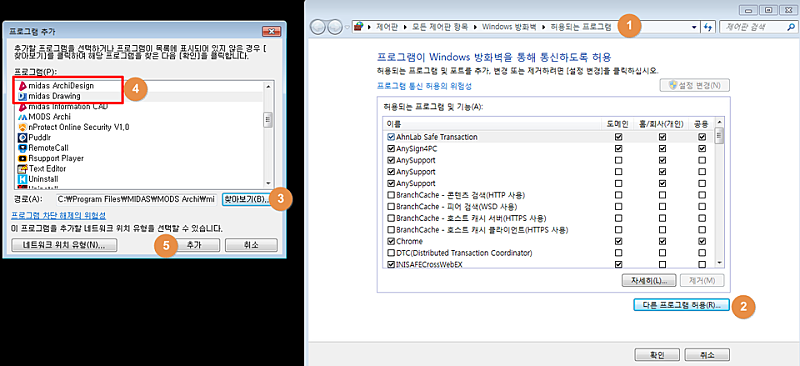Image resolution: width=800 pixels, height=366 pixels.
Task: Open the 모든 제어판 항목 breadcrumb item
Action: [x=440, y=27]
